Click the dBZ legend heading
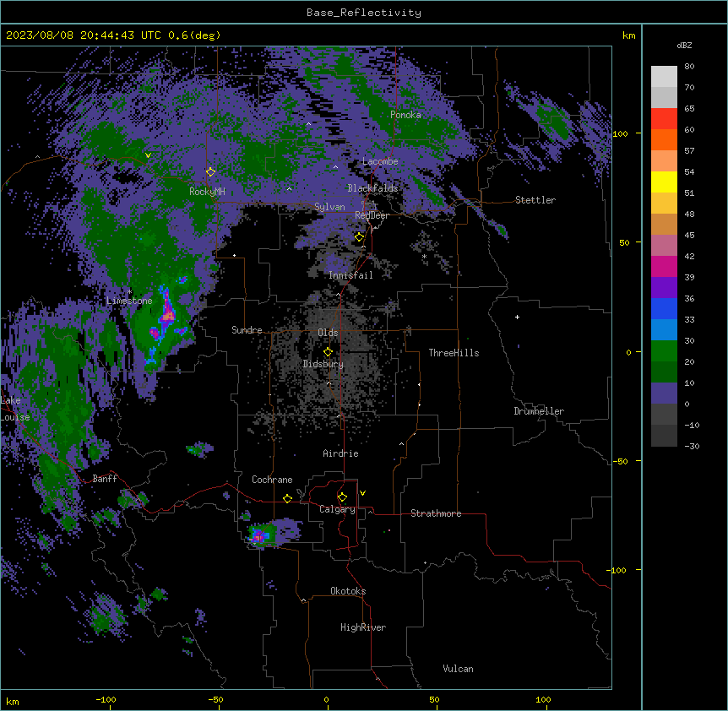 [684, 45]
